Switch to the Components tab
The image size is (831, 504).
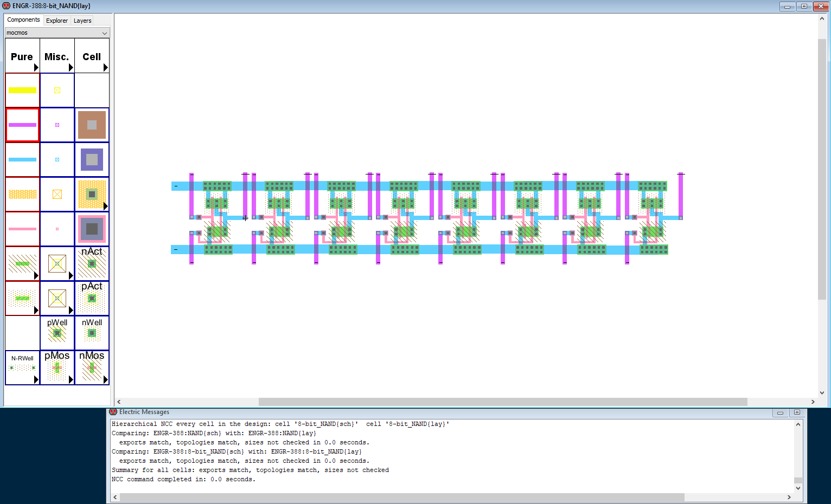[23, 20]
